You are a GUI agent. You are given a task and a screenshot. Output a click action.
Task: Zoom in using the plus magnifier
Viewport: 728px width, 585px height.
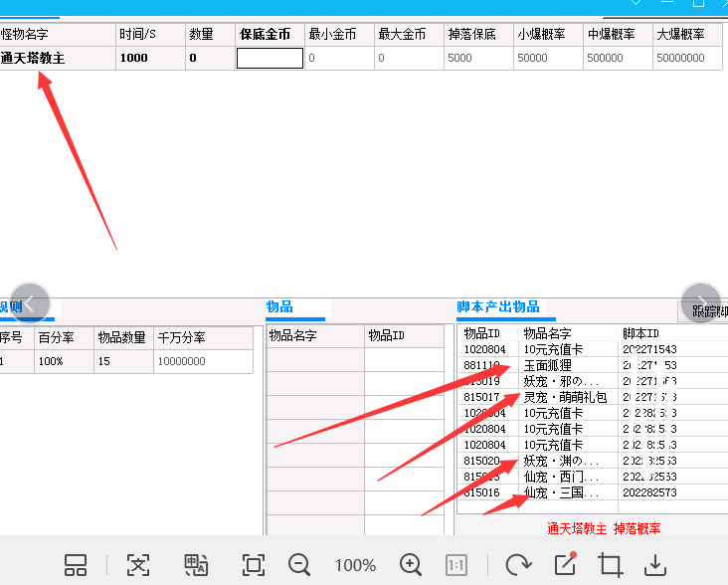(x=411, y=565)
